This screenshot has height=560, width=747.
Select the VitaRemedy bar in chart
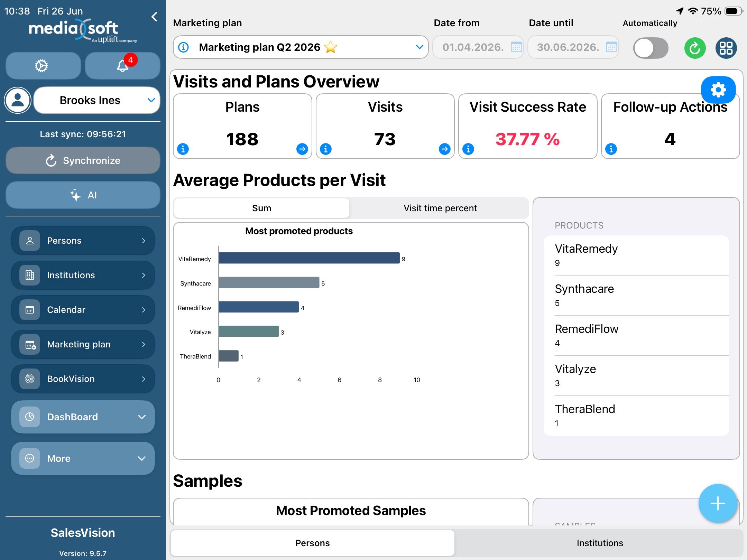click(x=309, y=258)
